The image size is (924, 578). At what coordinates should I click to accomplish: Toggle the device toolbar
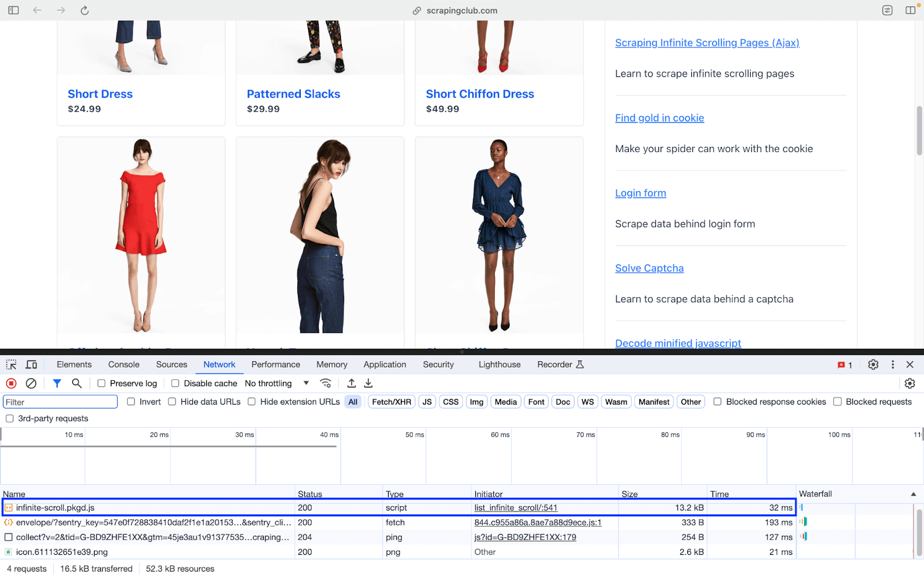[x=31, y=364]
